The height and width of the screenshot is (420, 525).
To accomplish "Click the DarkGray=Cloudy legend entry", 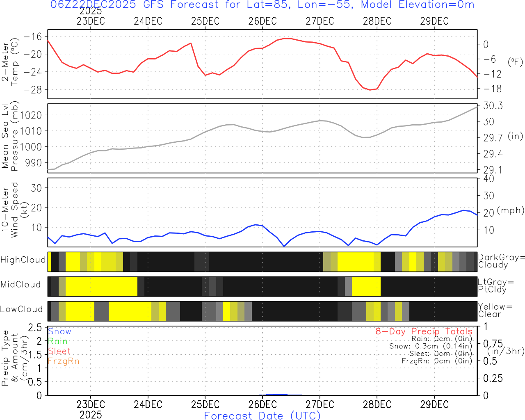I will pyautogui.click(x=501, y=261).
